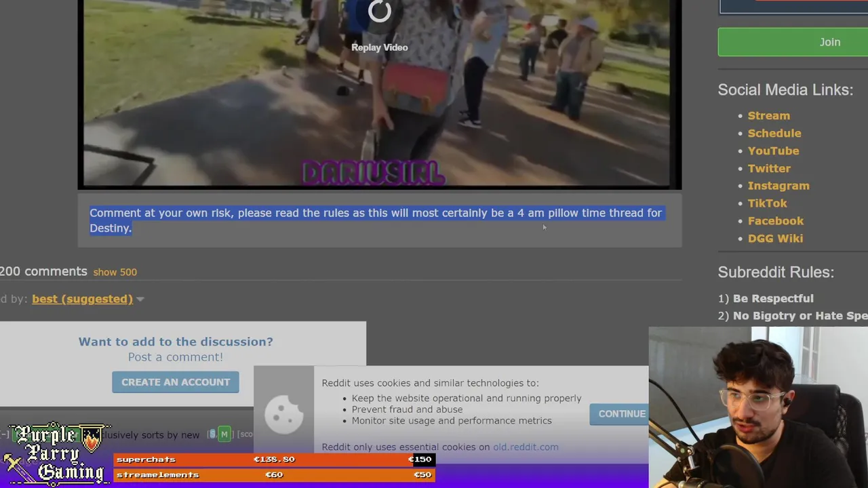Click the streamer webcam overlay
Viewport: 868px width, 488px height.
pos(758,407)
